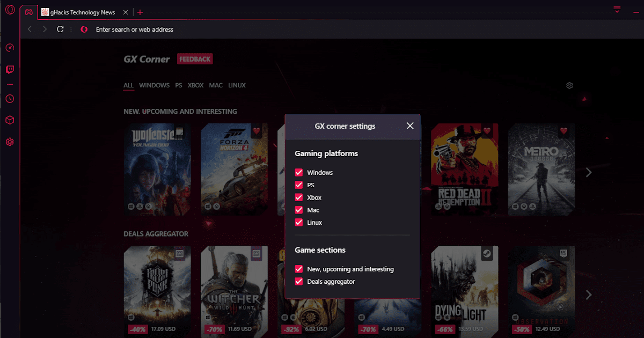This screenshot has height=338, width=644.
Task: Disable the Linux platform checkbox
Action: point(299,222)
